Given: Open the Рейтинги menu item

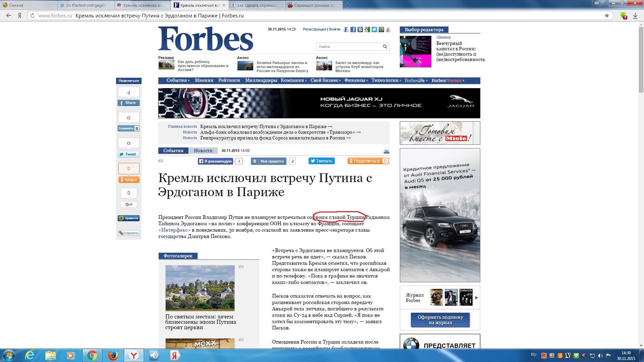Looking at the screenshot, I should [229, 80].
